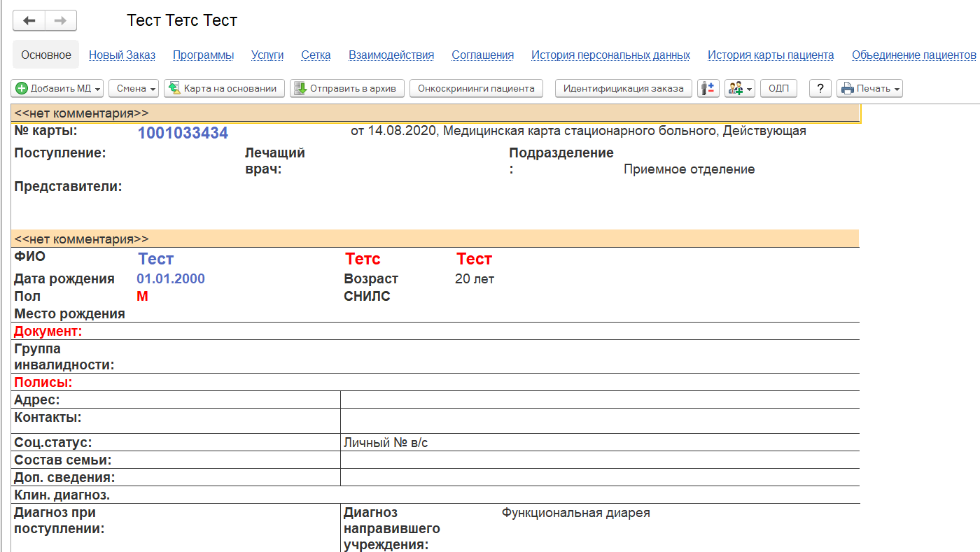Click the top <<нет комментария>> bar
This screenshot has height=552, width=980.
pos(435,113)
